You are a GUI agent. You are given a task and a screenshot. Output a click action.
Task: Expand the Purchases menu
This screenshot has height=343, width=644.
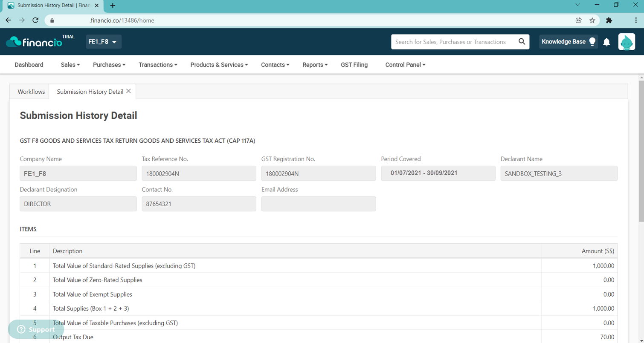click(x=109, y=65)
